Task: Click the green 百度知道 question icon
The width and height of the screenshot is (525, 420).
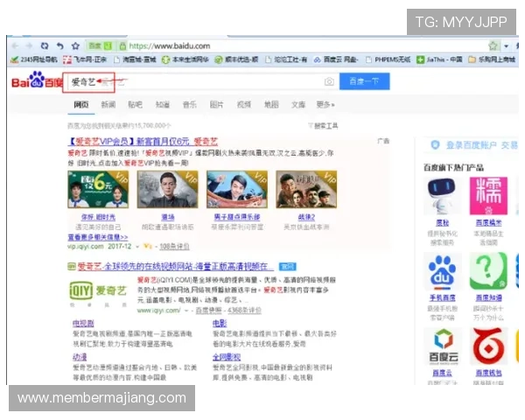Action: [488, 271]
